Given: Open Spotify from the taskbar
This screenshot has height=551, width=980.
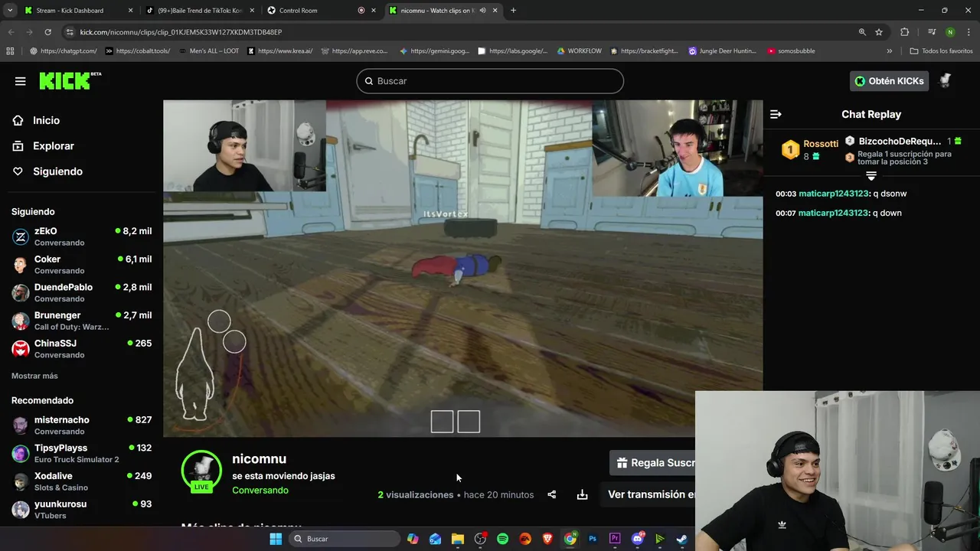Looking at the screenshot, I should pyautogui.click(x=503, y=539).
